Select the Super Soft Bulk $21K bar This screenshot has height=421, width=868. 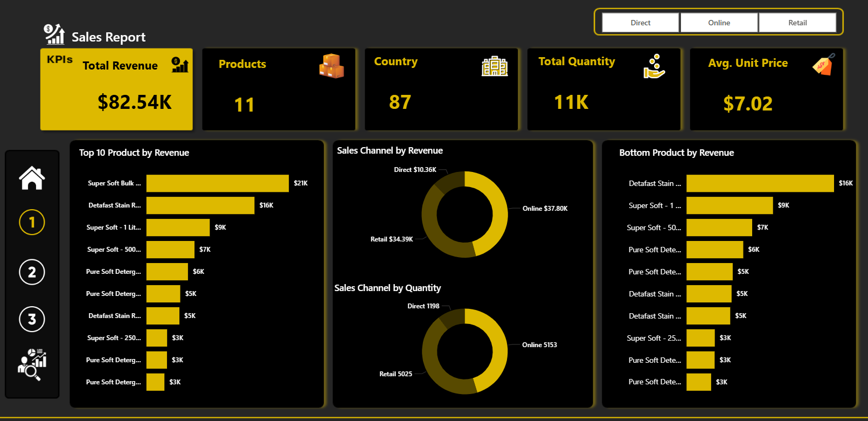[218, 183]
